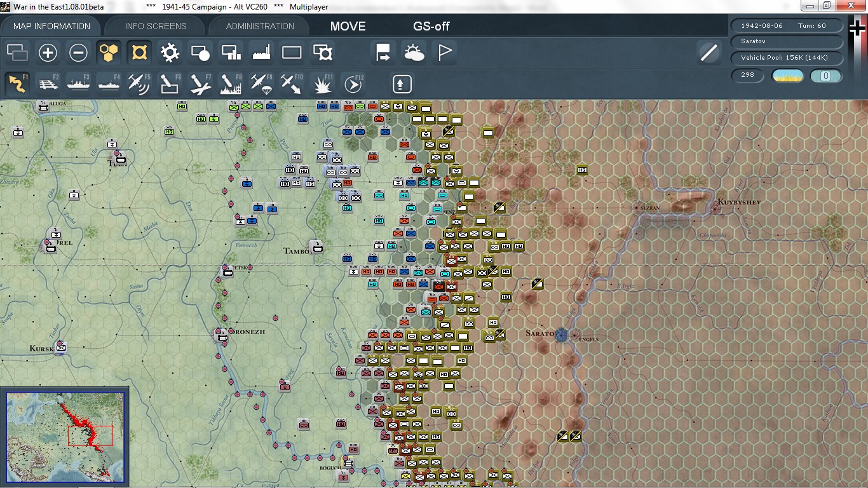Select F10 Air Transfer mode
The width and height of the screenshot is (868, 488).
(x=292, y=83)
